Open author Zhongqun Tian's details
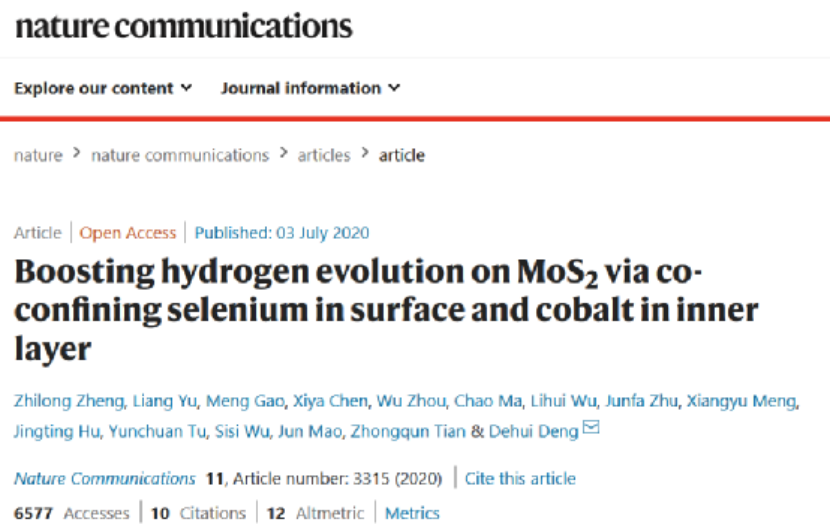The width and height of the screenshot is (831, 531). tap(408, 431)
